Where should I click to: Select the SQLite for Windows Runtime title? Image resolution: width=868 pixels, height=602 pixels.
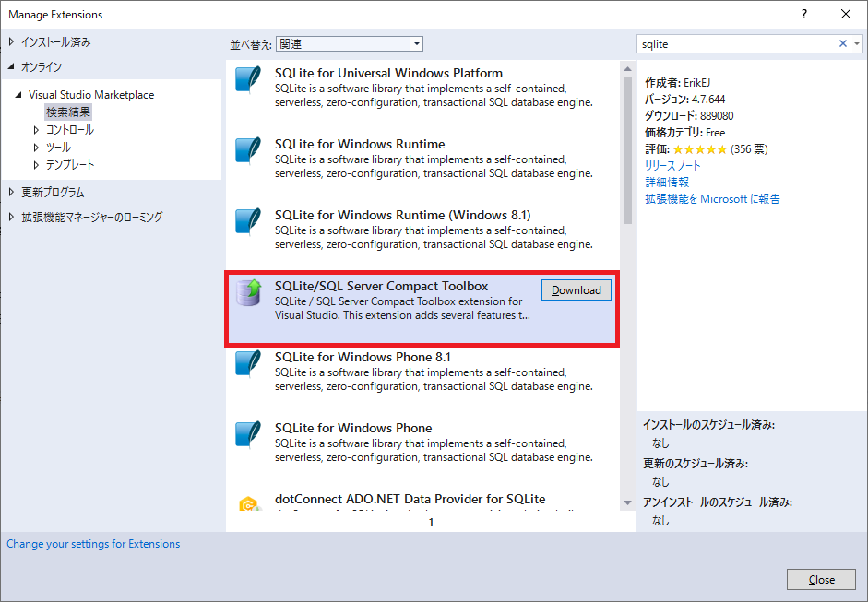click(x=360, y=144)
